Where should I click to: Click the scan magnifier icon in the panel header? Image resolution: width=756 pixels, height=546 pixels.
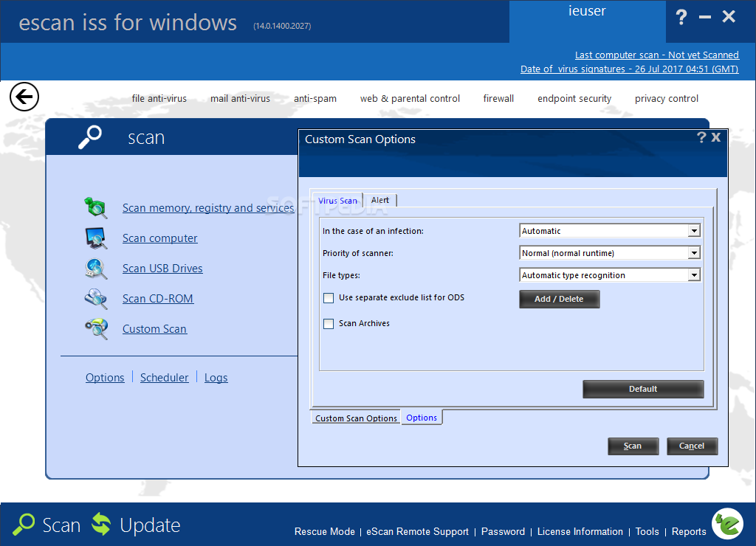click(90, 137)
